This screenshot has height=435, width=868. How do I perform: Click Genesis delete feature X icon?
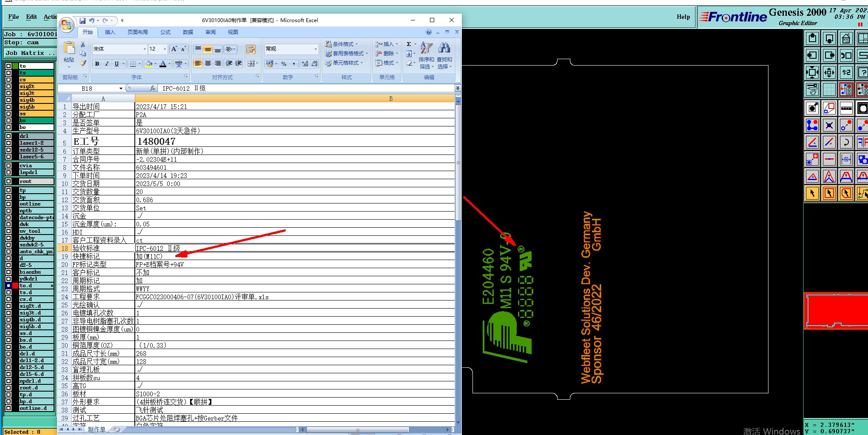tap(829, 125)
